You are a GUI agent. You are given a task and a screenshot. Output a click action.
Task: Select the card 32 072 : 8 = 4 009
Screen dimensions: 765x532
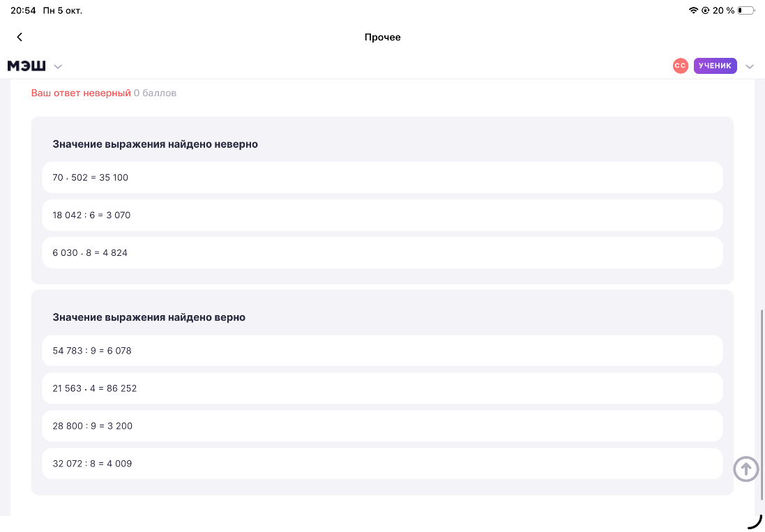(x=382, y=463)
